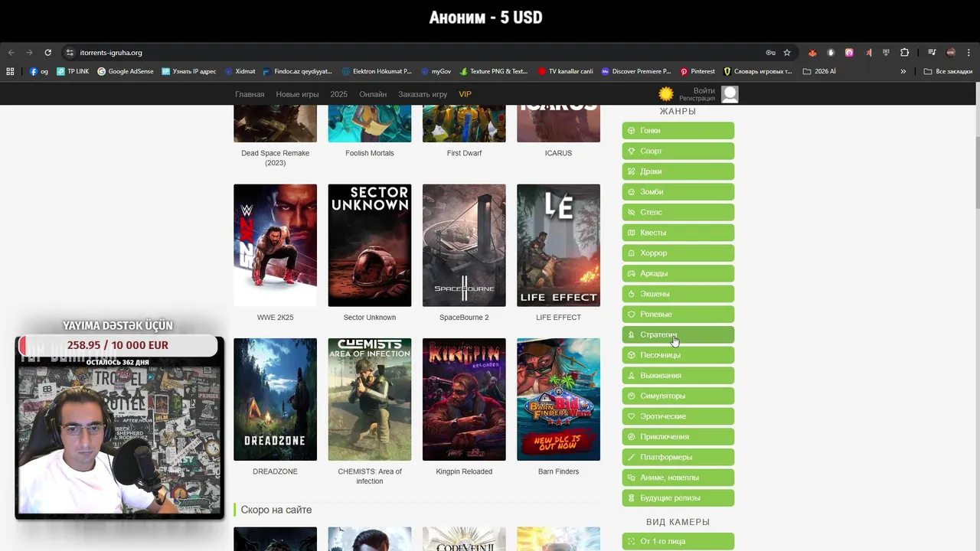The width and height of the screenshot is (980, 551).
Task: Open the Barn Finders game cover
Action: pyautogui.click(x=558, y=399)
